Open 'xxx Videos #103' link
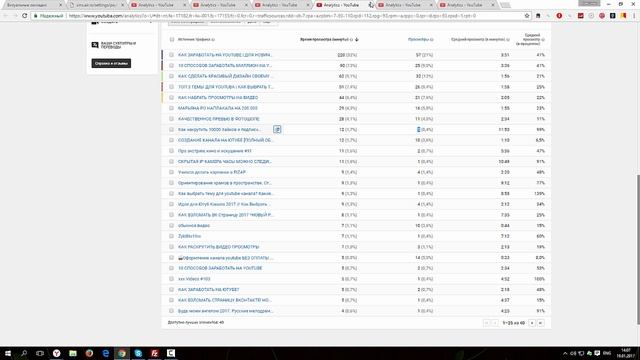This screenshot has width=640, height=360. point(194,279)
